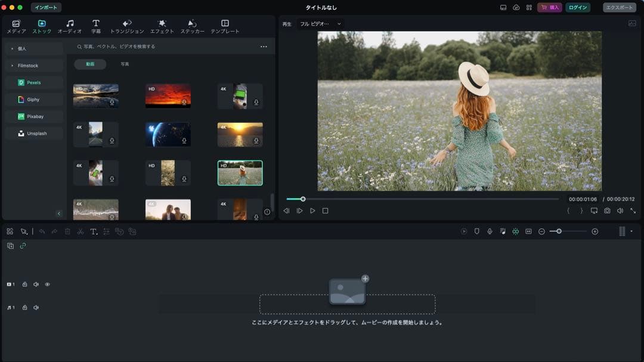Open track management at timeline right
Screen dimensions: 644x362
tap(623, 231)
